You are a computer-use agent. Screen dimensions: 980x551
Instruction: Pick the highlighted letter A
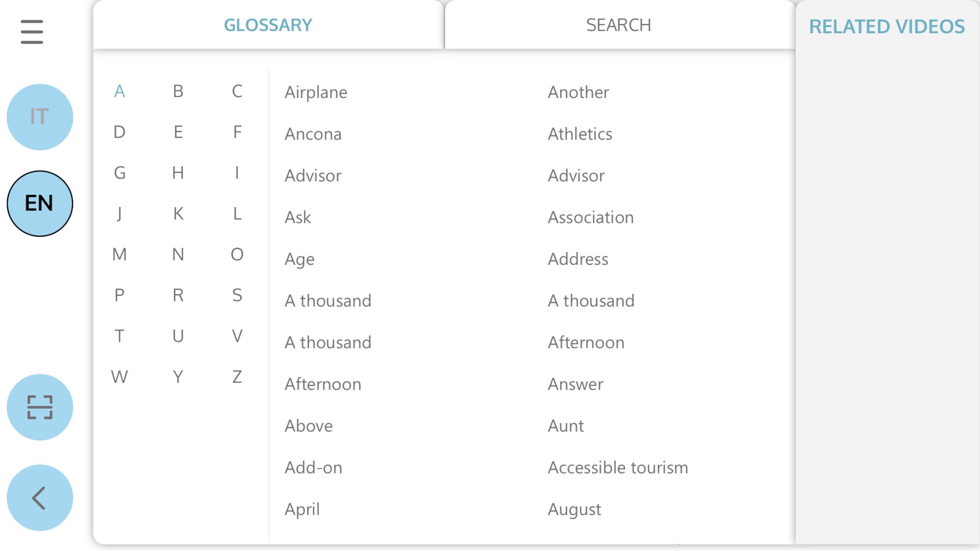[119, 91]
